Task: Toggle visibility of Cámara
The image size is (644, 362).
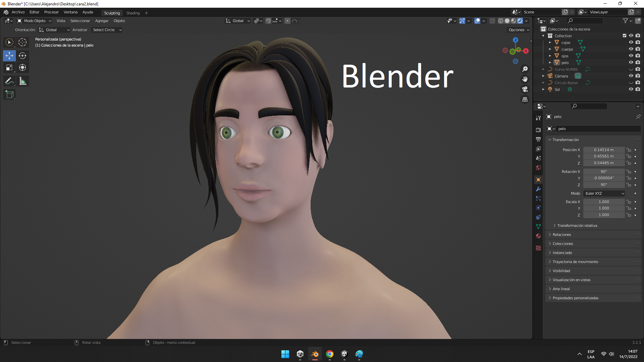Action: click(631, 76)
